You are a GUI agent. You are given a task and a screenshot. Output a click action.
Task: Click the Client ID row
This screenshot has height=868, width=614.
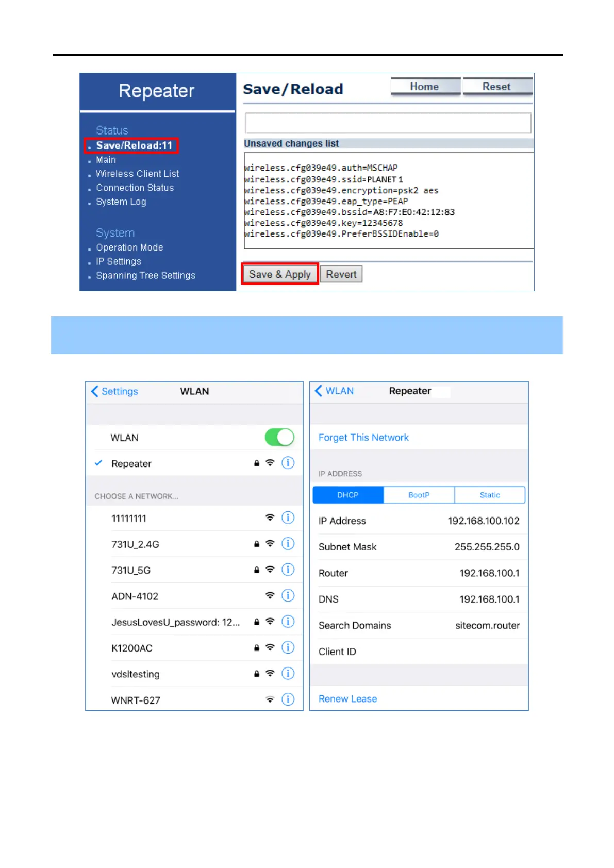pyautogui.click(x=419, y=652)
